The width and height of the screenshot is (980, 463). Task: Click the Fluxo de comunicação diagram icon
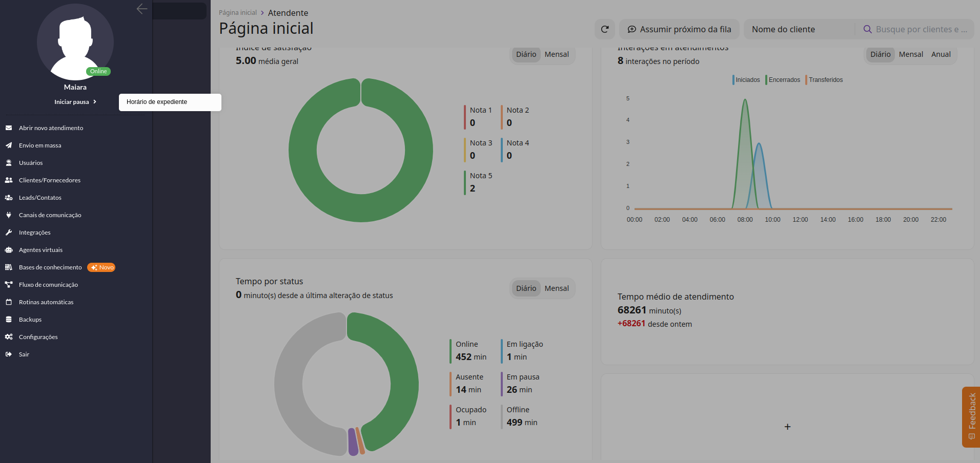tap(9, 285)
